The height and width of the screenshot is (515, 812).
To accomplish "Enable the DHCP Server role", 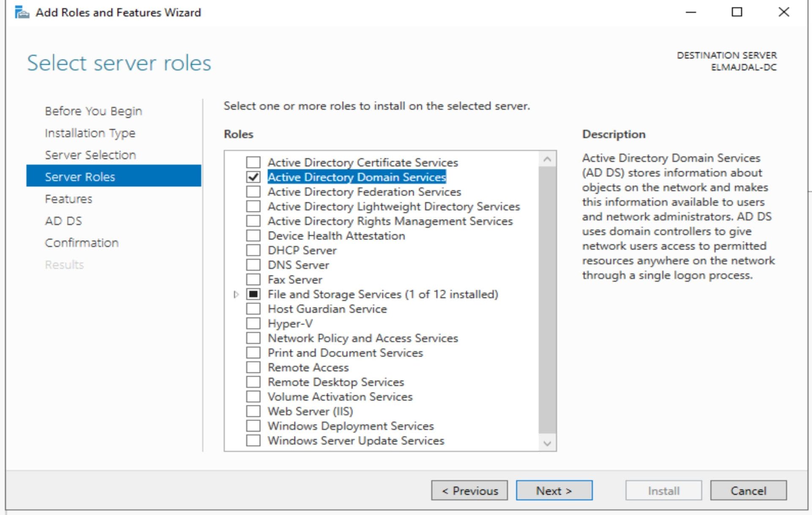I will 253,250.
